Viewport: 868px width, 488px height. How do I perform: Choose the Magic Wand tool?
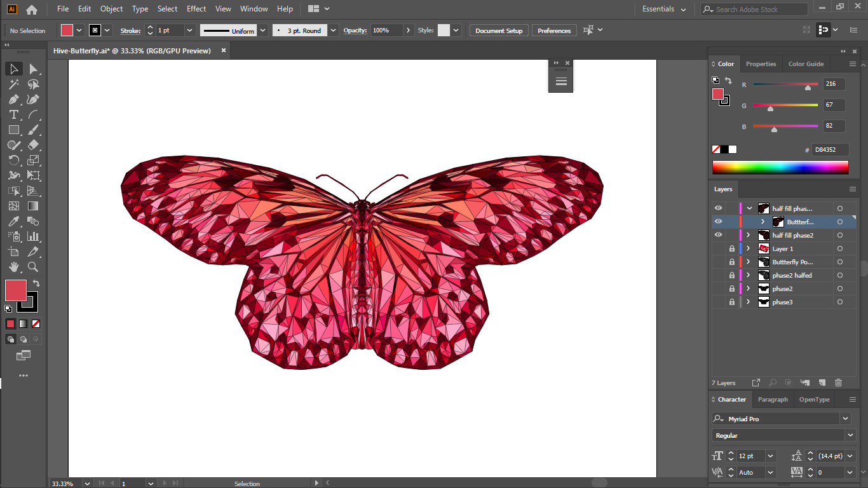14,84
